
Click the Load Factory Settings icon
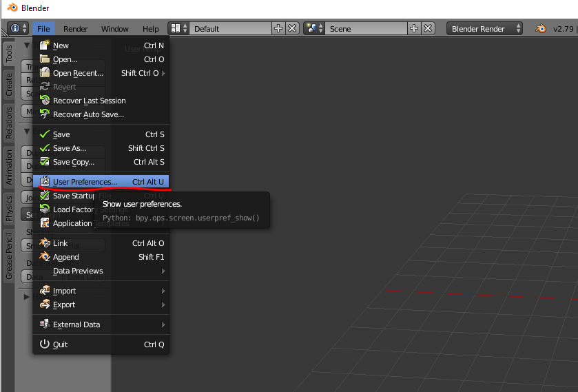click(45, 209)
